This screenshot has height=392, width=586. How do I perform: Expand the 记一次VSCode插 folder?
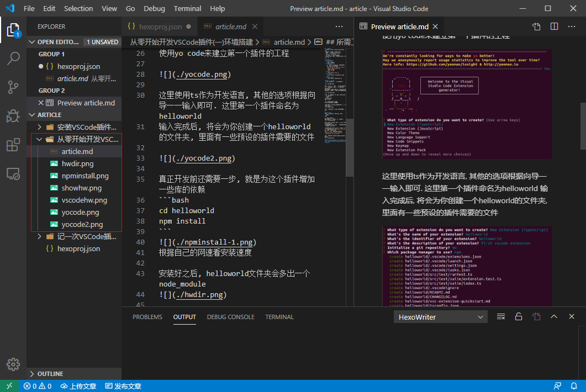coord(74,236)
